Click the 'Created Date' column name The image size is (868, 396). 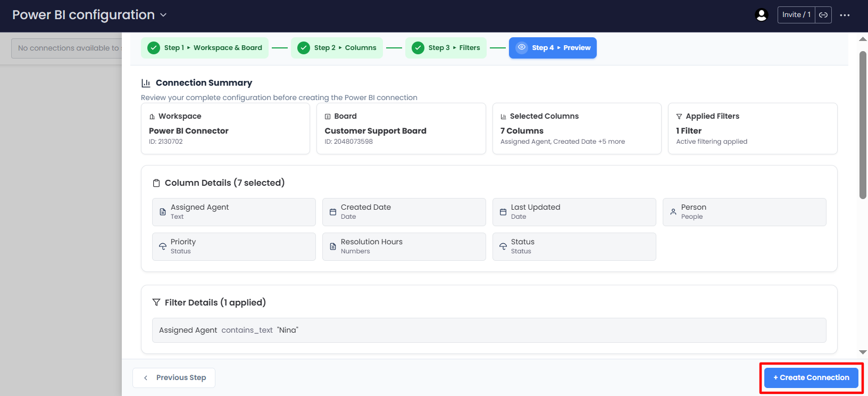366,208
